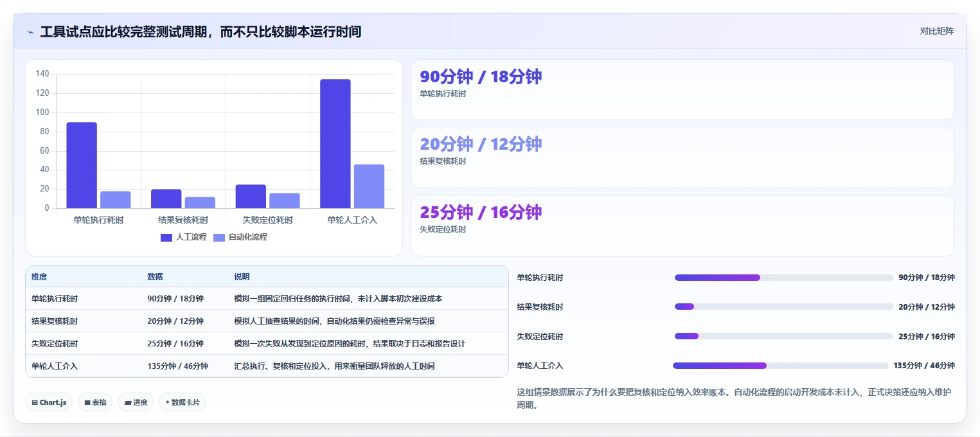Click the 维度 table column header

point(39,277)
